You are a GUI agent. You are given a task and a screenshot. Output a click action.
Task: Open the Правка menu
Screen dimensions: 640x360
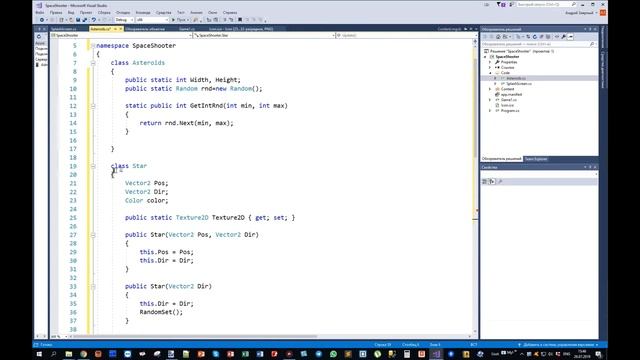(56, 13)
